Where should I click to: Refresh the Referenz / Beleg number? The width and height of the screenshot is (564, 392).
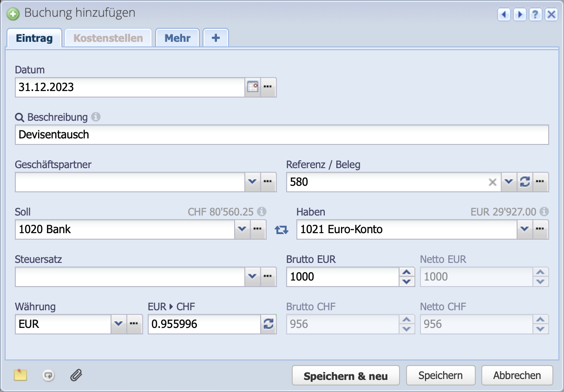click(525, 182)
